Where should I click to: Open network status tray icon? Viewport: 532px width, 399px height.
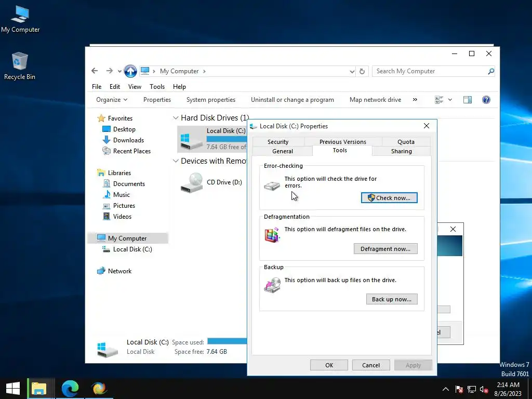click(472, 389)
